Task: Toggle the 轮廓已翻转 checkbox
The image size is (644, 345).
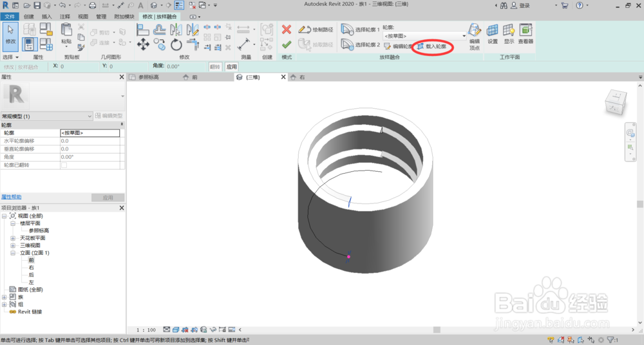Action: tap(64, 165)
